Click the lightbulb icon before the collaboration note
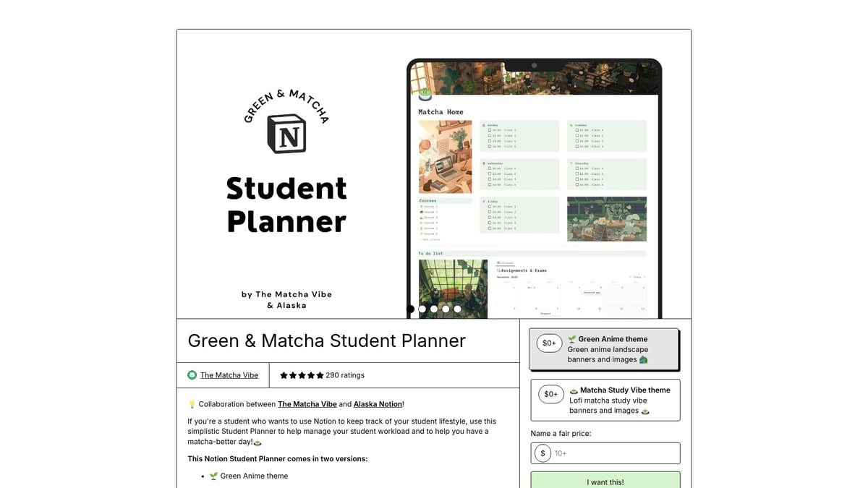Image resolution: width=868 pixels, height=488 pixels. click(191, 403)
